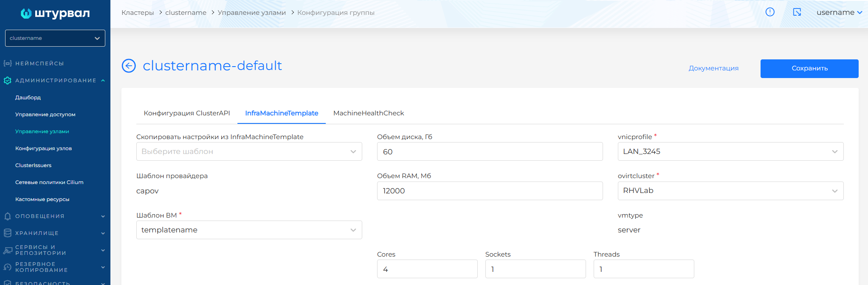Expand the Выберите шаблон dropdown

click(x=249, y=152)
